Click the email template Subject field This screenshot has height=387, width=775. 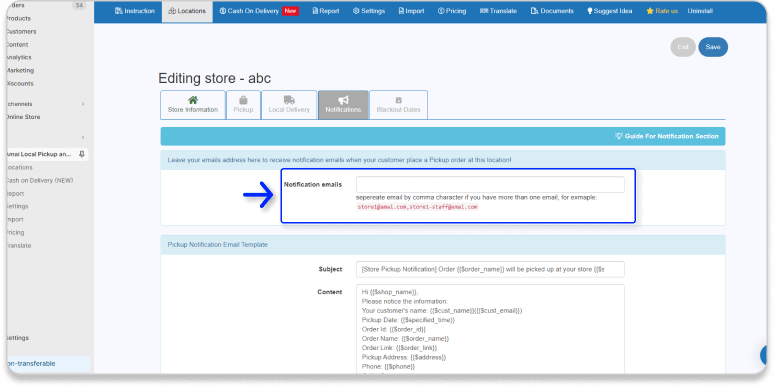490,269
